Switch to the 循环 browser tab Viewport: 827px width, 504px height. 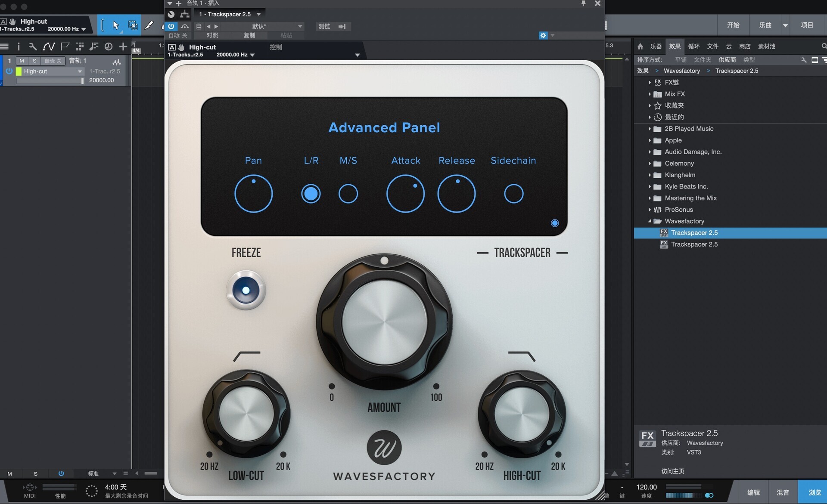pos(694,46)
